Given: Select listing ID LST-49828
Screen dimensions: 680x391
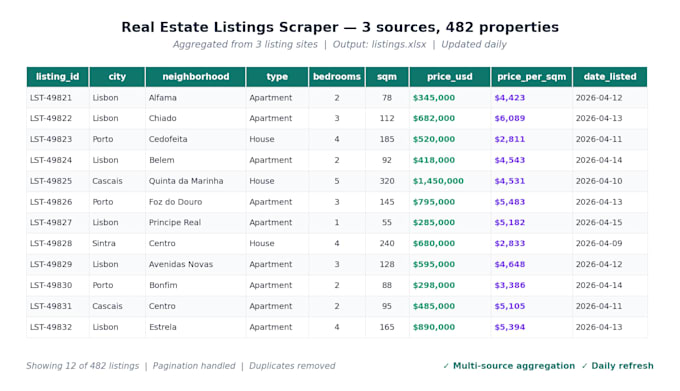Looking at the screenshot, I should pyautogui.click(x=51, y=243).
